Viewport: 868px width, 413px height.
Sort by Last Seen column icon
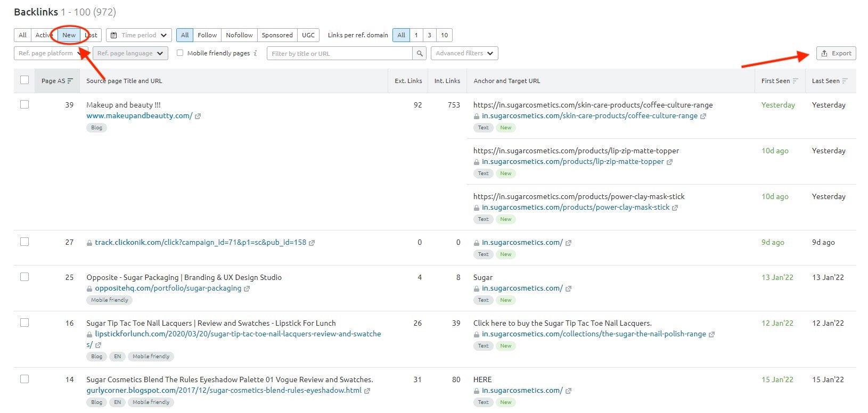[x=845, y=81]
